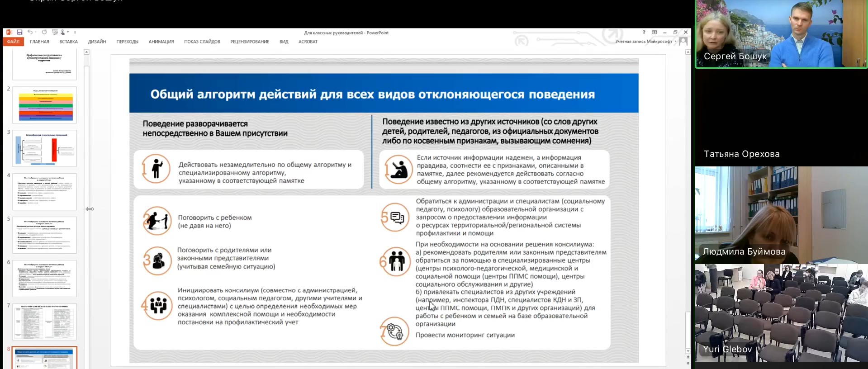Switch to the ВСТАВКА ribbon tab
The image size is (868, 369).
coord(68,42)
